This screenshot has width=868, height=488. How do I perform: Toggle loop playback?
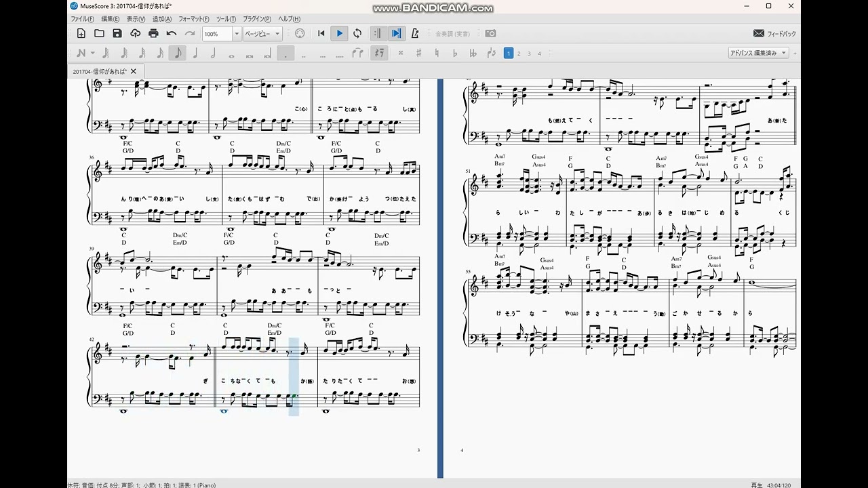[x=357, y=33]
